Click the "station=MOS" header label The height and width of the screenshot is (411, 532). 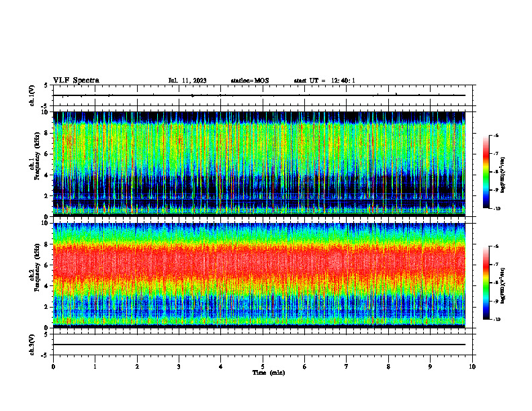[x=250, y=81]
